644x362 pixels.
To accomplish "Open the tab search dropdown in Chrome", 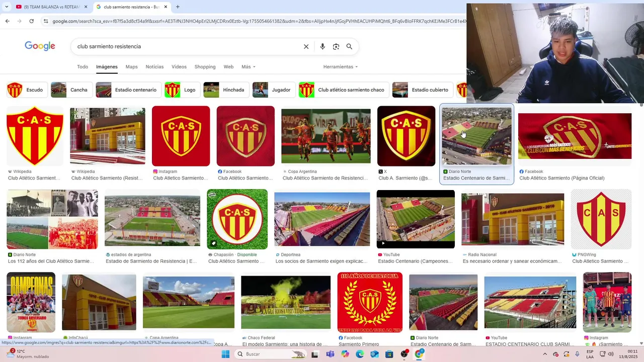I will (x=7, y=7).
